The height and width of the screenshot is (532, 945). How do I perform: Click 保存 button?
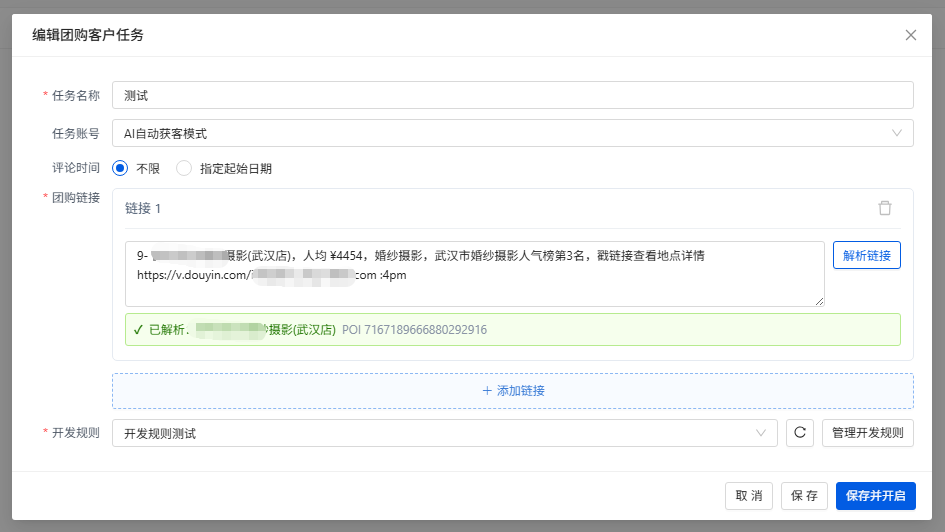pos(804,496)
